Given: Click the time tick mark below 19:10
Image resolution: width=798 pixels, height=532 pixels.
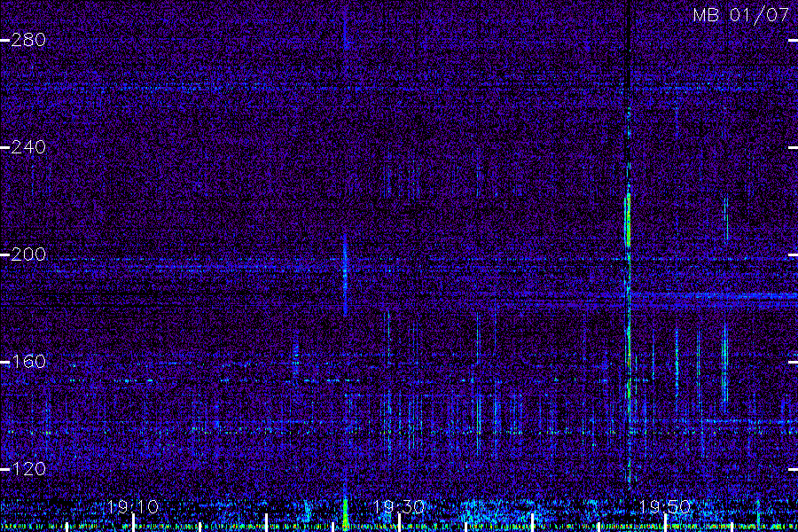Looking at the screenshot, I should pos(133,523).
